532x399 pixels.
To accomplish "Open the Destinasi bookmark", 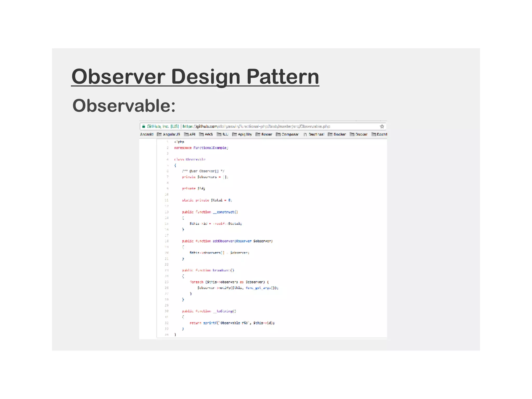I will pos(314,134).
